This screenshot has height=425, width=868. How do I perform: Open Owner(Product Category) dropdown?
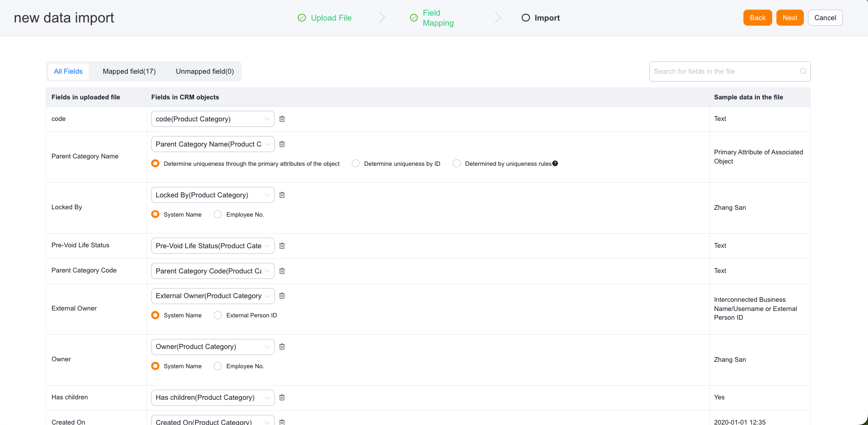[213, 347]
